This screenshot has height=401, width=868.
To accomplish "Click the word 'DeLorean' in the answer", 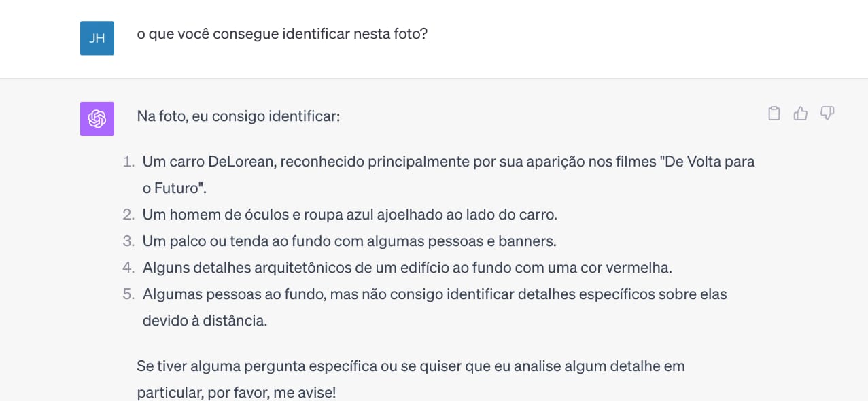I will click(241, 162).
